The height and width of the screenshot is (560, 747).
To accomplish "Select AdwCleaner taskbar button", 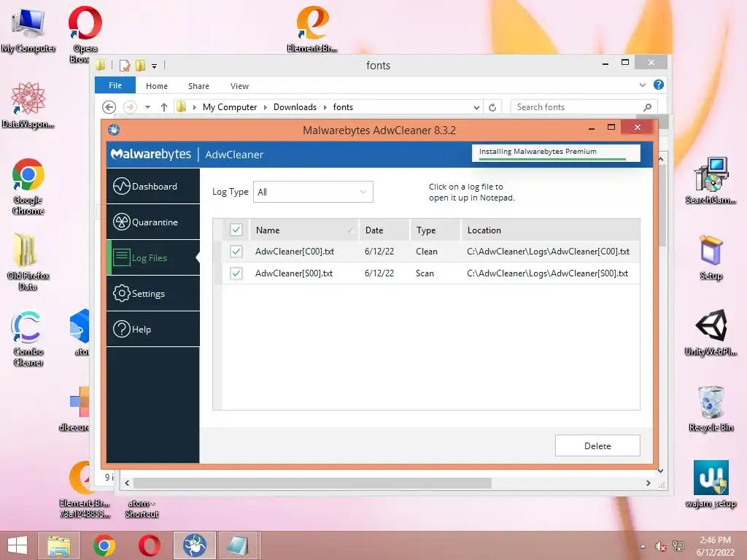I will 194,545.
